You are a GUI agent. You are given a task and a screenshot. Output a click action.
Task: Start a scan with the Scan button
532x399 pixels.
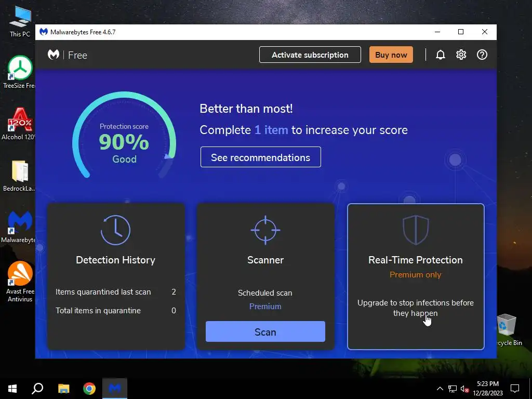pyautogui.click(x=265, y=332)
